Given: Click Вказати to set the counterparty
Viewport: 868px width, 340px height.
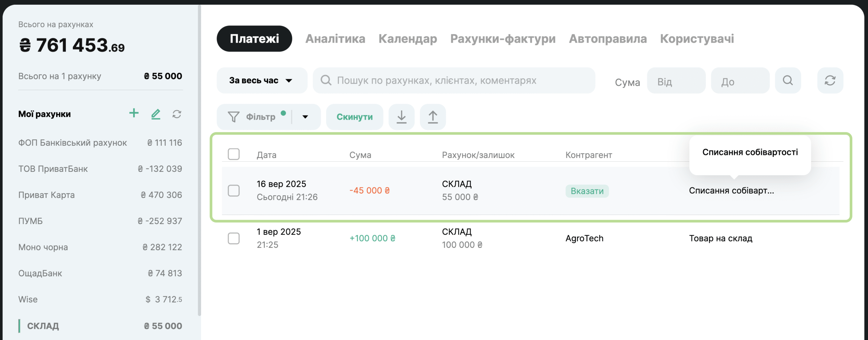Looking at the screenshot, I should (587, 191).
